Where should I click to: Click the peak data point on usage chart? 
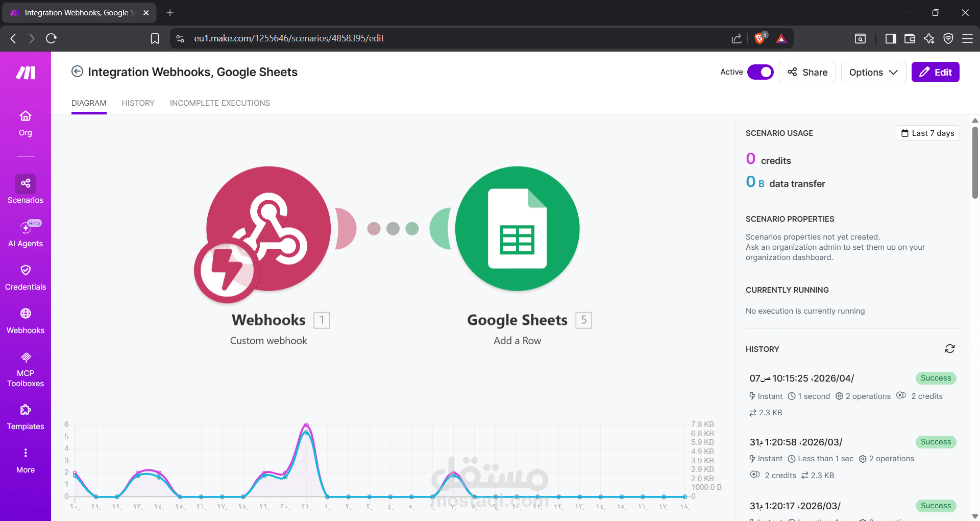[306, 425]
